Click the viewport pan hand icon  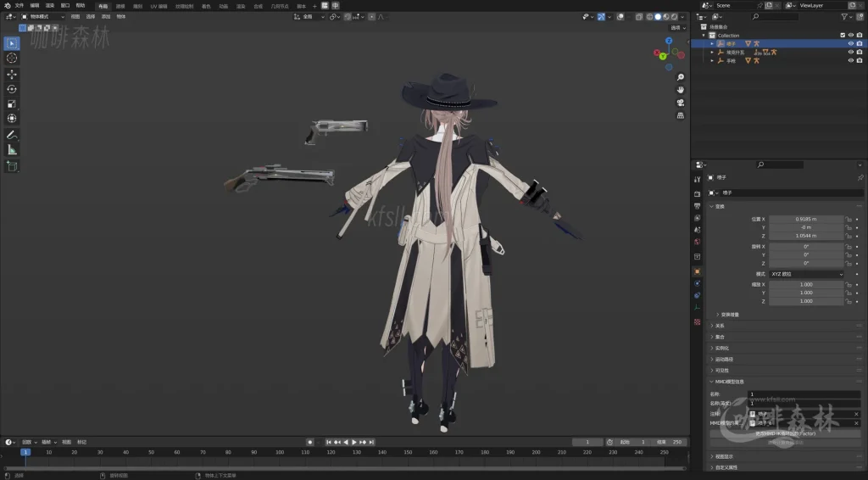tap(681, 90)
